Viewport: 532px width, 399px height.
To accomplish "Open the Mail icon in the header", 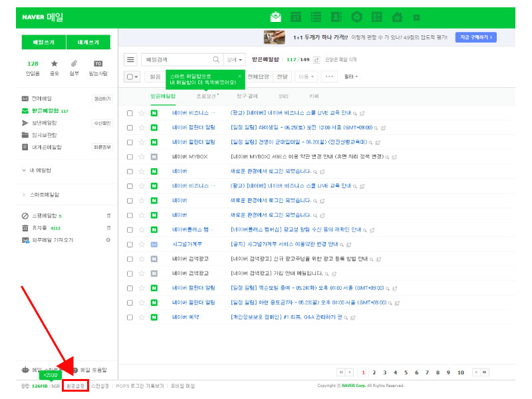I will point(275,17).
